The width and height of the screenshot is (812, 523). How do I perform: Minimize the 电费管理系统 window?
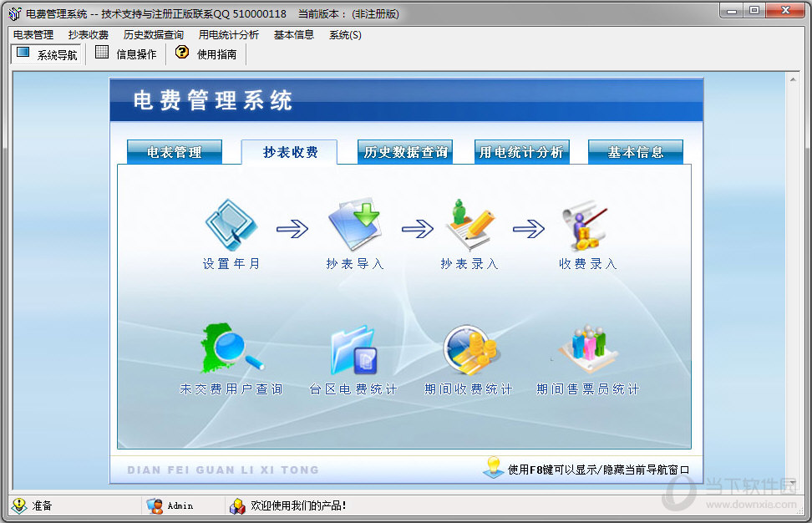coord(732,10)
